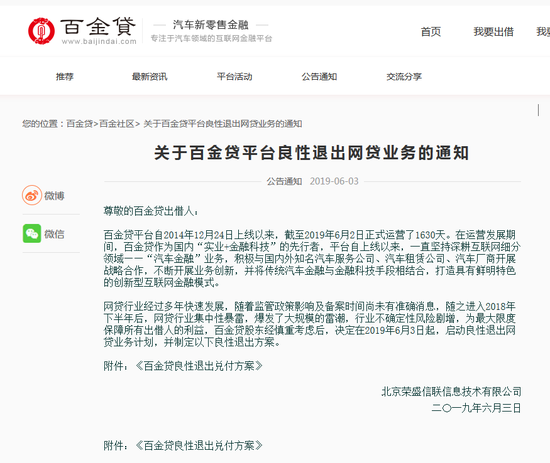Click the subtitle 专注于汽车领域的互联网金融平台
The height and width of the screenshot is (463, 550).
212,38
